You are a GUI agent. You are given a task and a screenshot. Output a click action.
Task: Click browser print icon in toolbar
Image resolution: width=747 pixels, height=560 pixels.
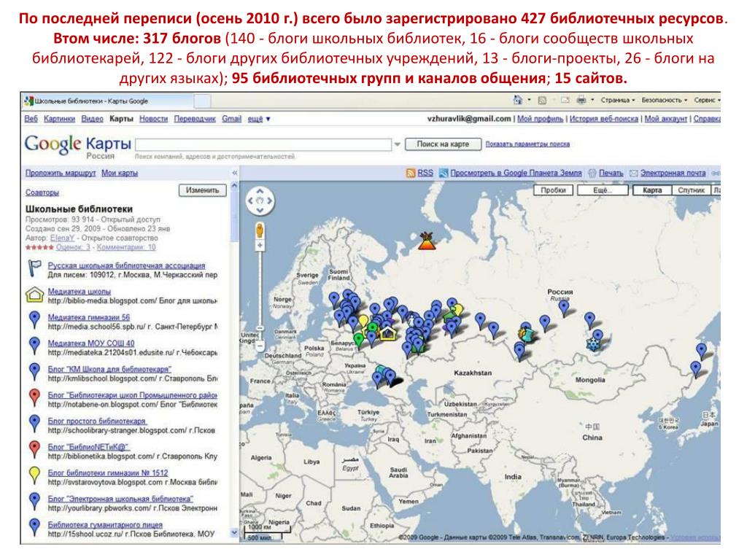pyautogui.click(x=581, y=100)
